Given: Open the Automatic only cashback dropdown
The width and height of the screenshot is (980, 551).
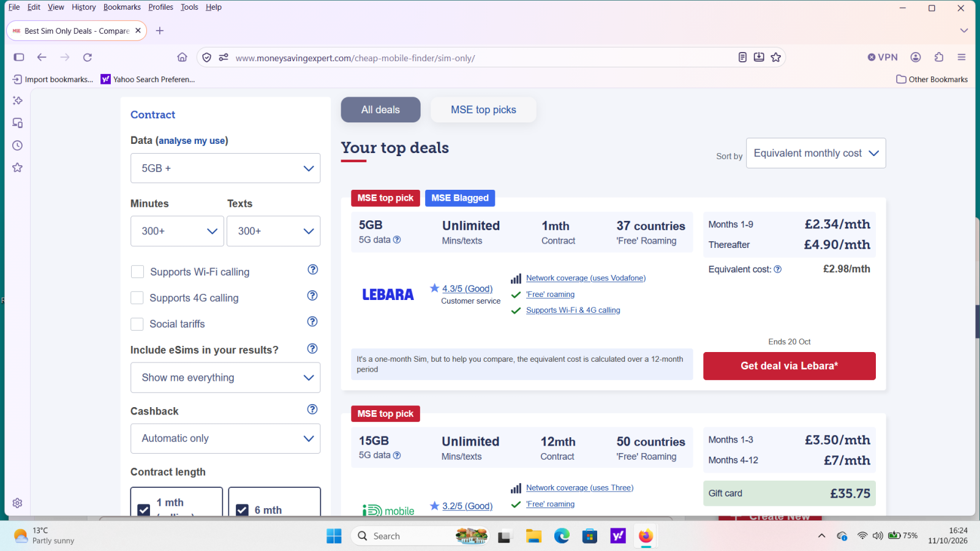Looking at the screenshot, I should coord(225,438).
